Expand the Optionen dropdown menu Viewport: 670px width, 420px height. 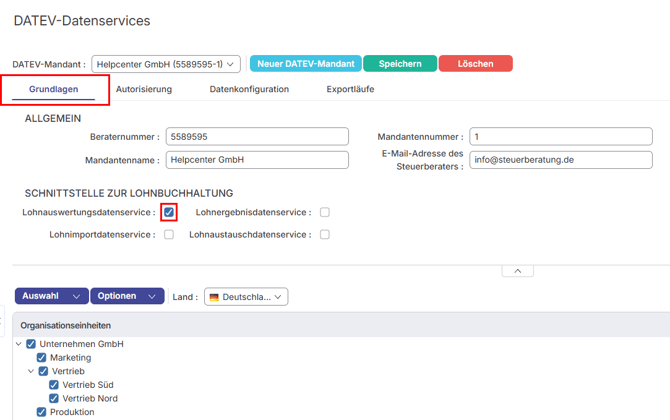[126, 296]
